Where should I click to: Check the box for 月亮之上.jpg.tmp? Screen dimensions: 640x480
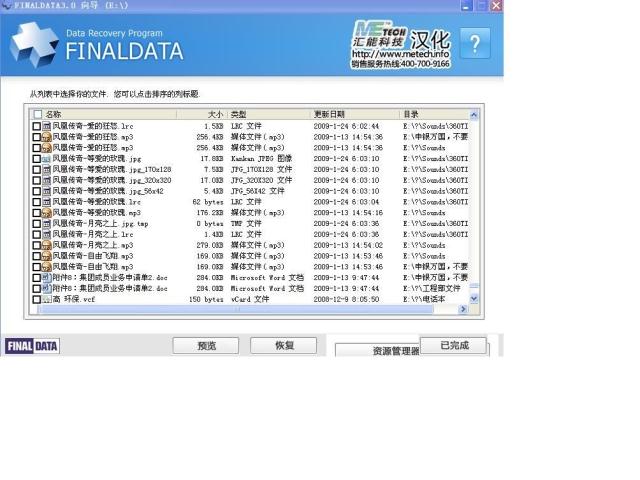pos(36,224)
